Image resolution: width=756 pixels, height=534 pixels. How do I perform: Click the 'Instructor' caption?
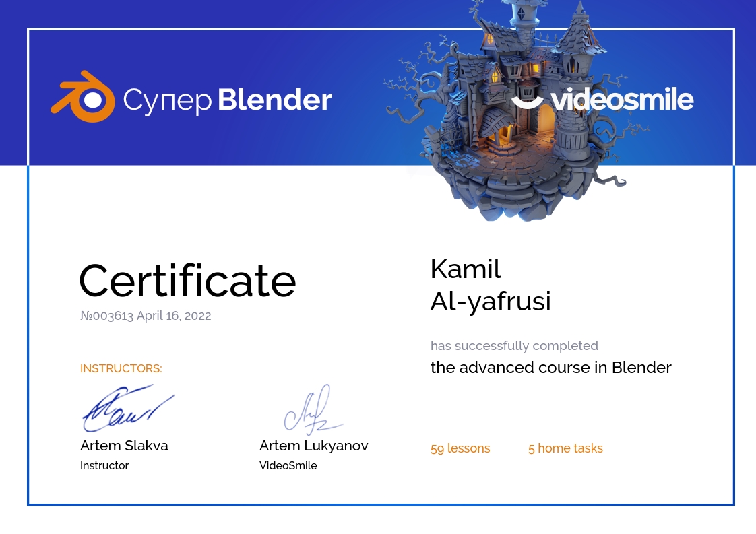pos(104,465)
